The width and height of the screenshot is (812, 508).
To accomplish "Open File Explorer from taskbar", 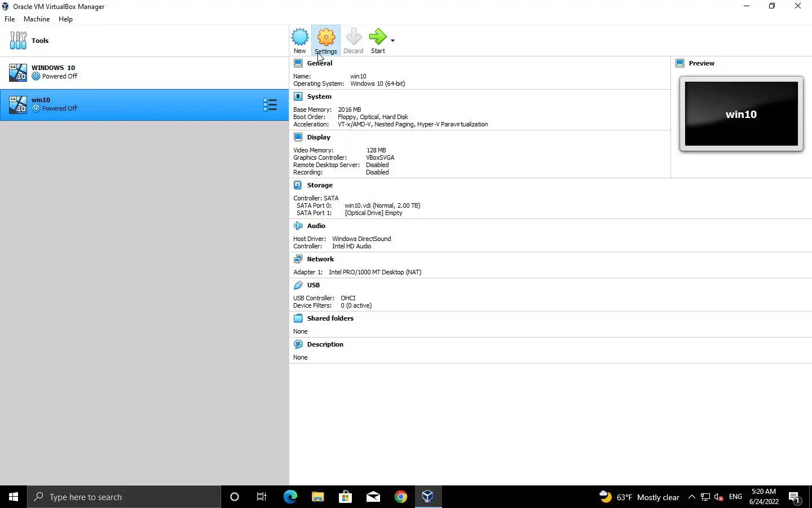I will point(317,497).
